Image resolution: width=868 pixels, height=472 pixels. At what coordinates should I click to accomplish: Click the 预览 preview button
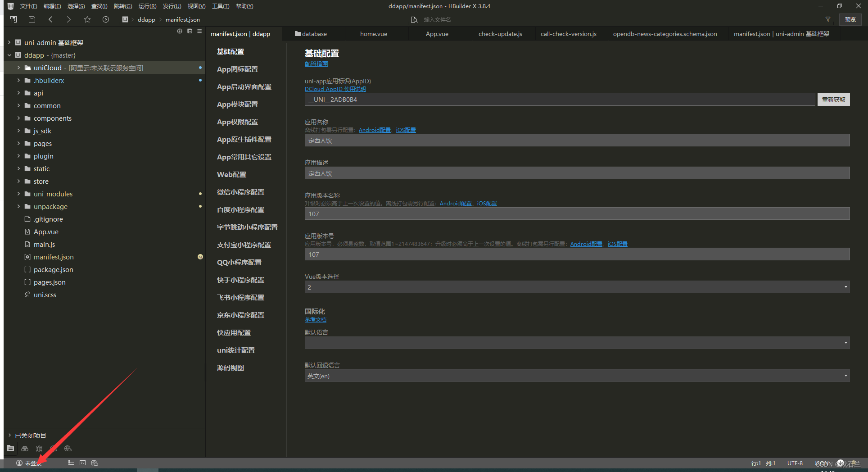pos(850,19)
